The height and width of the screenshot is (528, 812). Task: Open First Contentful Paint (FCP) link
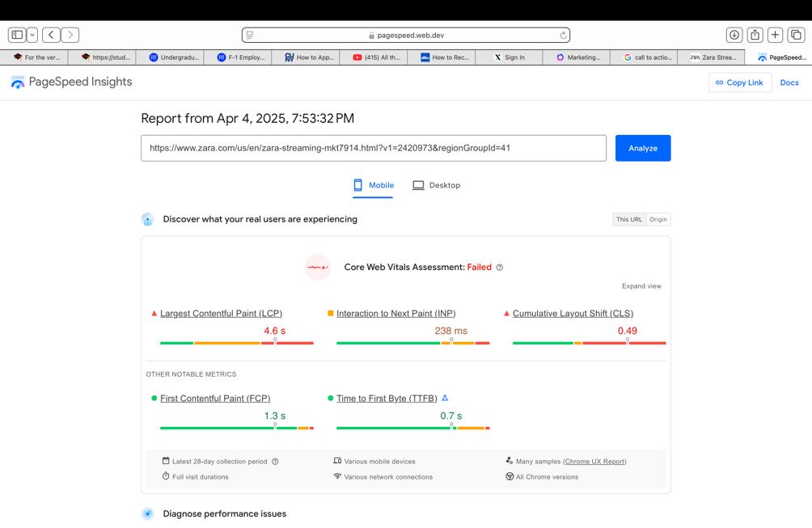coord(215,398)
